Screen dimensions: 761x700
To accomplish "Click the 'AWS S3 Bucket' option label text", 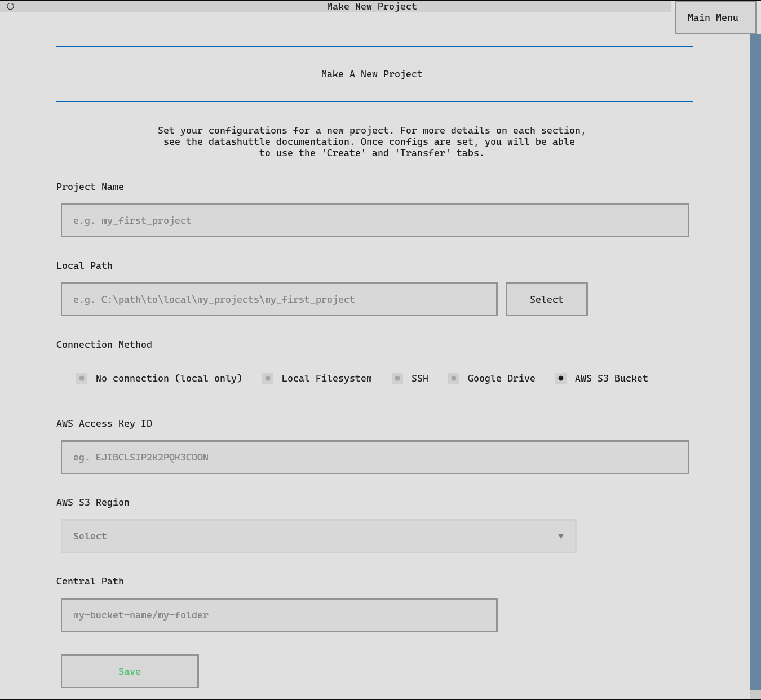I will [x=611, y=378].
